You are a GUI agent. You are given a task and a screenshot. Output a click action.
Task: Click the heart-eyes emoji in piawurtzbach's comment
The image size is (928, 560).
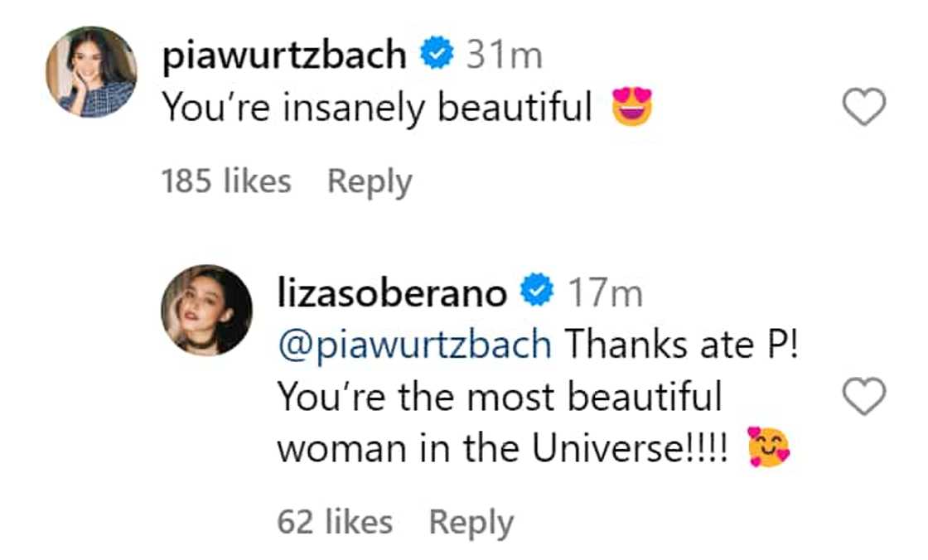(x=631, y=108)
